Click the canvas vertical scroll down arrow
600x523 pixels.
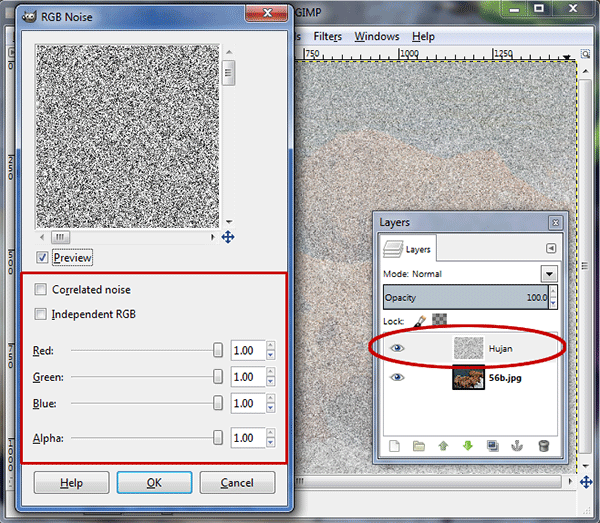coord(585,466)
